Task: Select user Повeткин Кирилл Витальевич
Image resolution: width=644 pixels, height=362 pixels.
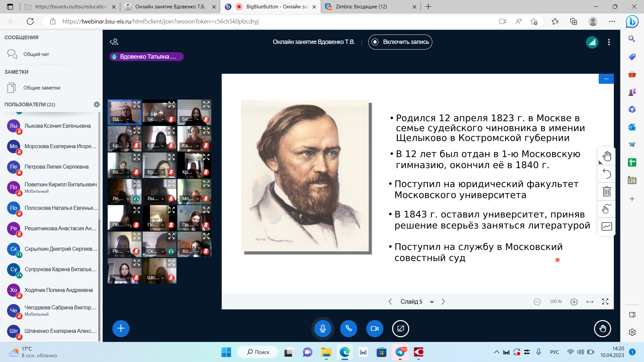Action: [52, 187]
